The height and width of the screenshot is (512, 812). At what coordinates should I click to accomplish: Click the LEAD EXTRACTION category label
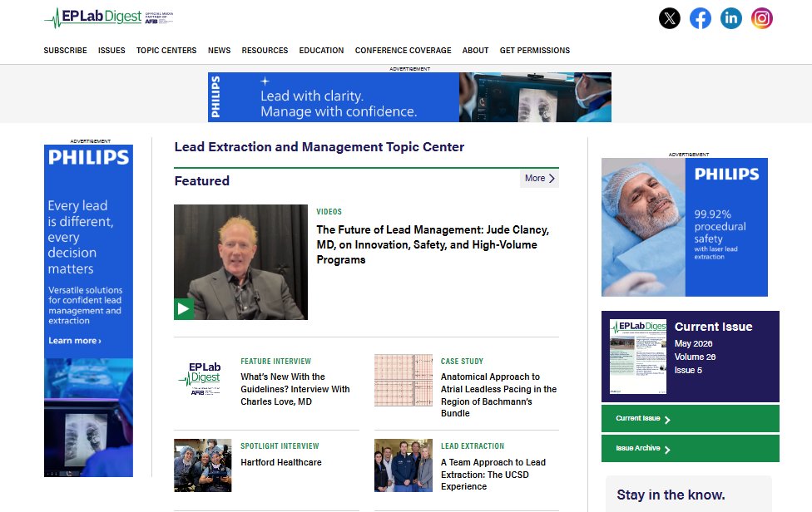click(473, 446)
